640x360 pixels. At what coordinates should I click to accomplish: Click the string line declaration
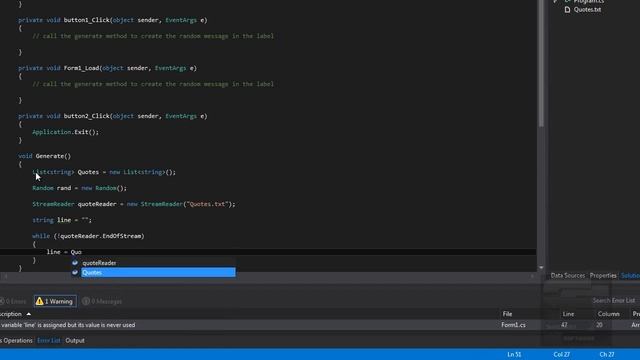(62, 220)
